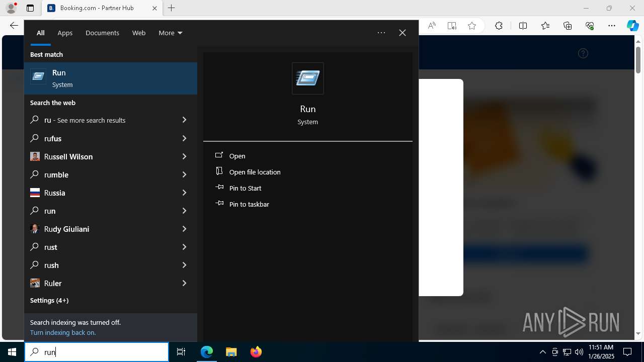Image resolution: width=644 pixels, height=362 pixels.
Task: Expand the rust suggestion arrow
Action: 184,247
